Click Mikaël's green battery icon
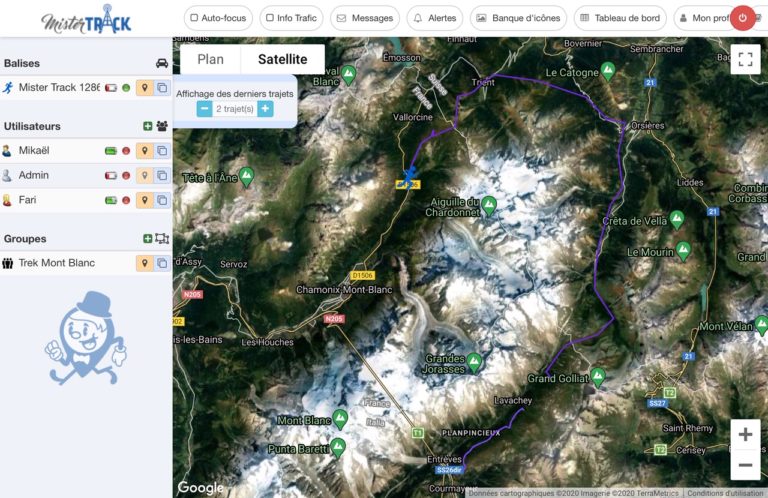 [x=111, y=151]
